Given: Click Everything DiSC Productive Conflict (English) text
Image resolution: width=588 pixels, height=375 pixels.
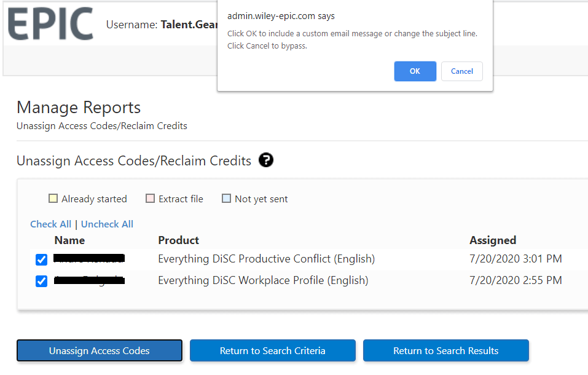Looking at the screenshot, I should tap(266, 259).
